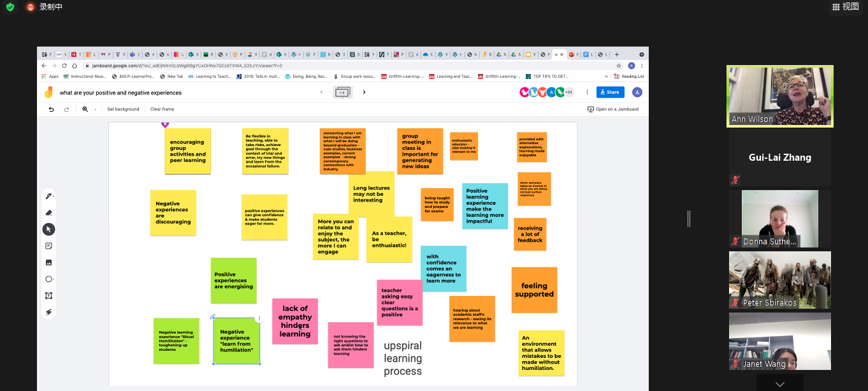Expand the frame bar showing 1/8
Screen dimensions: 868x391
coord(342,92)
